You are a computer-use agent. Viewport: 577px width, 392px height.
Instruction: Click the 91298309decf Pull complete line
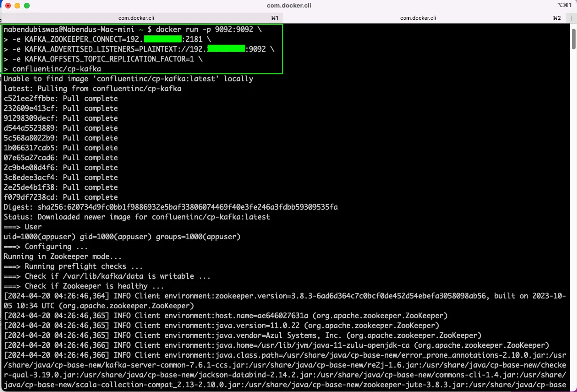[61, 118]
